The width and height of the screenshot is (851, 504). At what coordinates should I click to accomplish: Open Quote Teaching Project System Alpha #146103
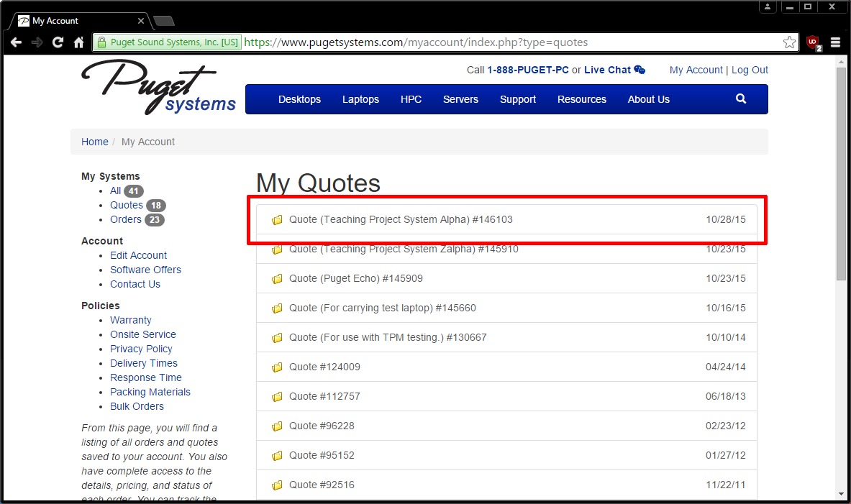click(x=401, y=220)
